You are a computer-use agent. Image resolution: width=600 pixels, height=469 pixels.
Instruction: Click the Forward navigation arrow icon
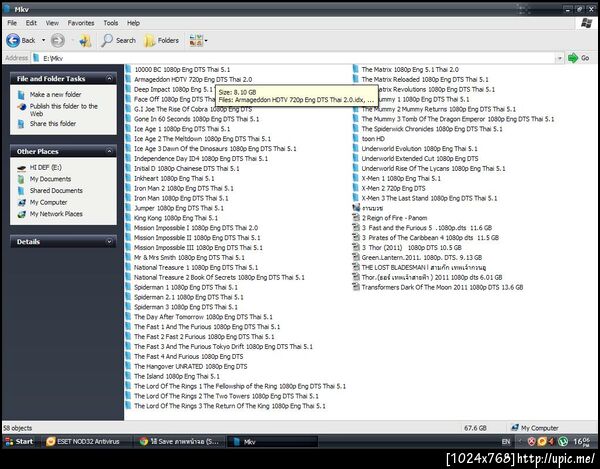[58, 40]
